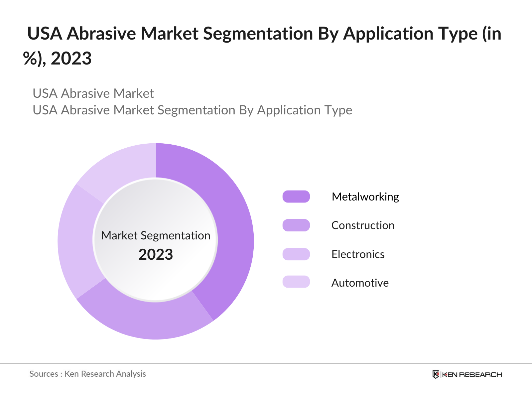
Task: Click the gray 'USA Abrasive Market' subtitle line
Action: tap(93, 93)
